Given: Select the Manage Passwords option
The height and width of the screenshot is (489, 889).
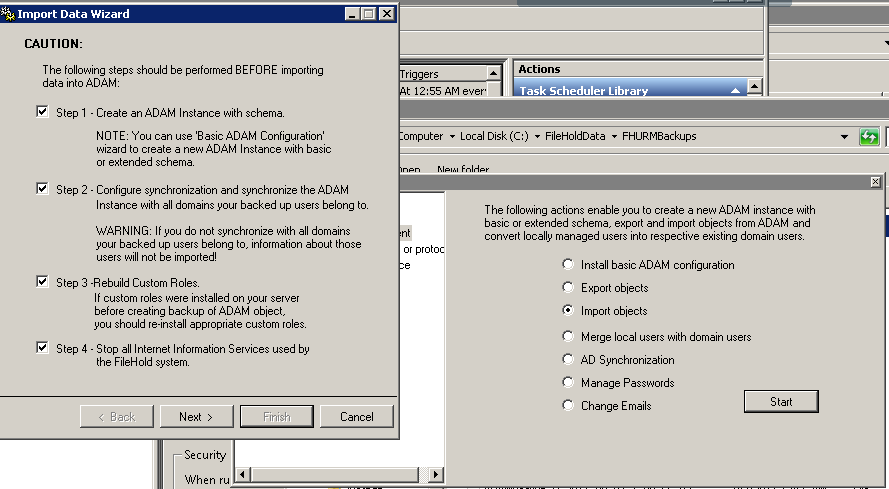Looking at the screenshot, I should [568, 382].
